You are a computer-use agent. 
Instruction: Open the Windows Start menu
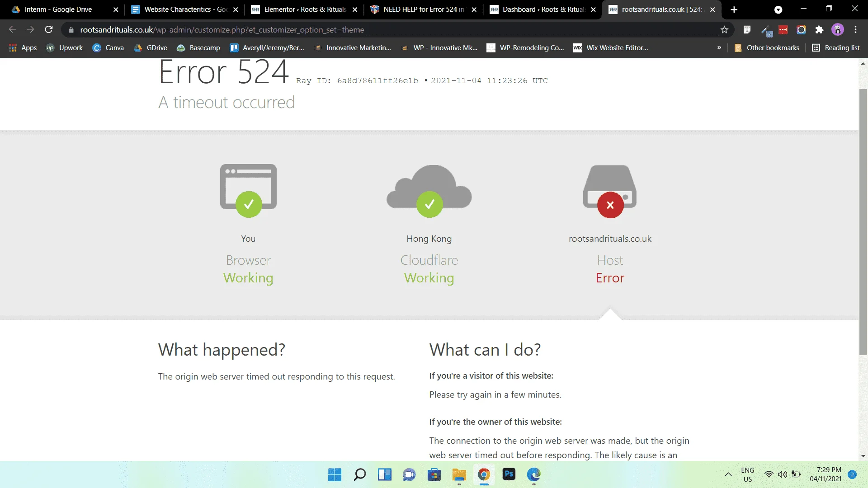335,474
